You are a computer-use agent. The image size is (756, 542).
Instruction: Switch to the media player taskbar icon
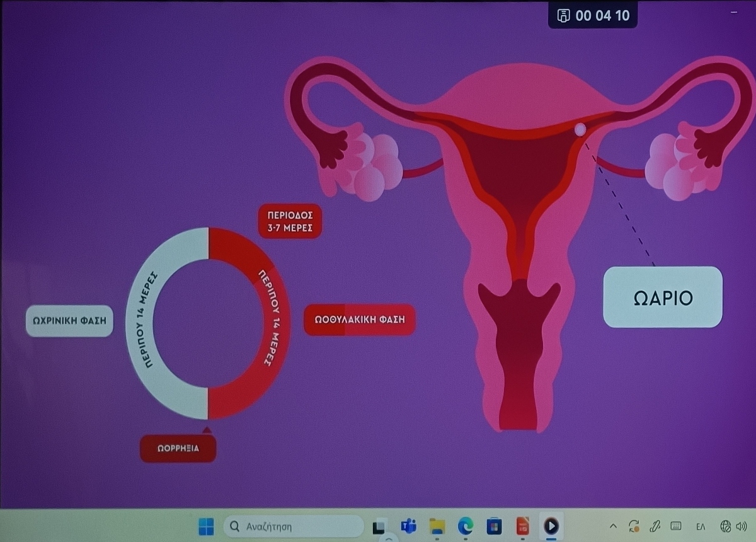point(551,526)
